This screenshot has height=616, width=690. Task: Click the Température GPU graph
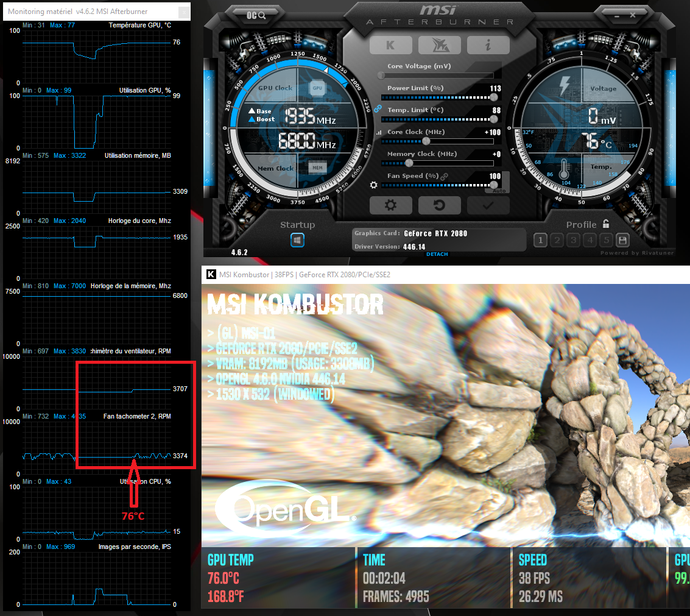(96, 56)
